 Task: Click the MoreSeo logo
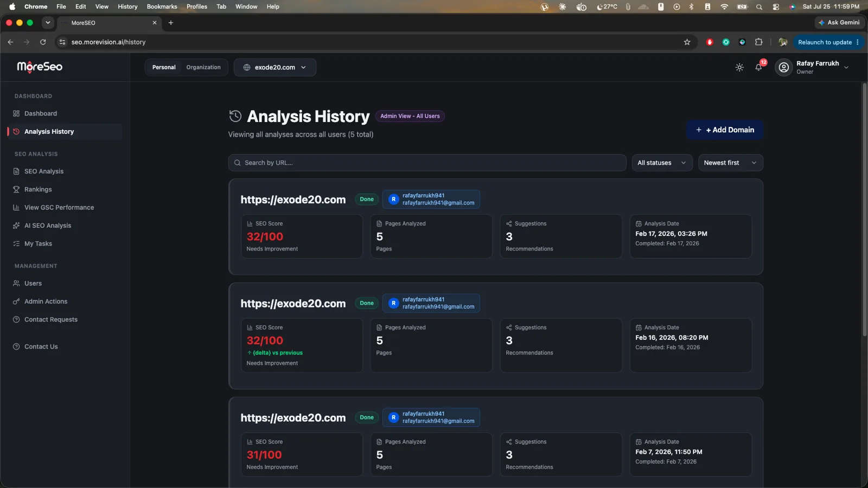tap(40, 67)
